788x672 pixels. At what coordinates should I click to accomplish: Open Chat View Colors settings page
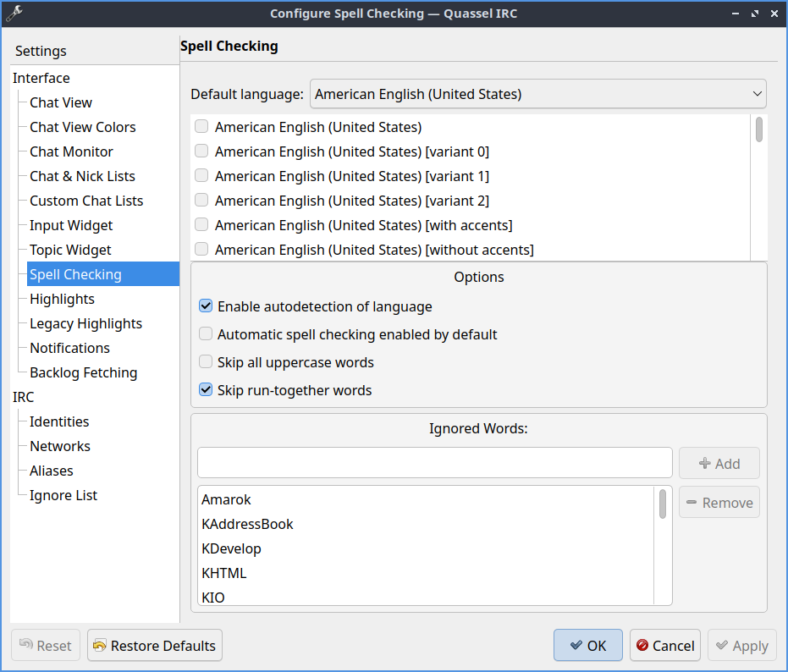82,127
